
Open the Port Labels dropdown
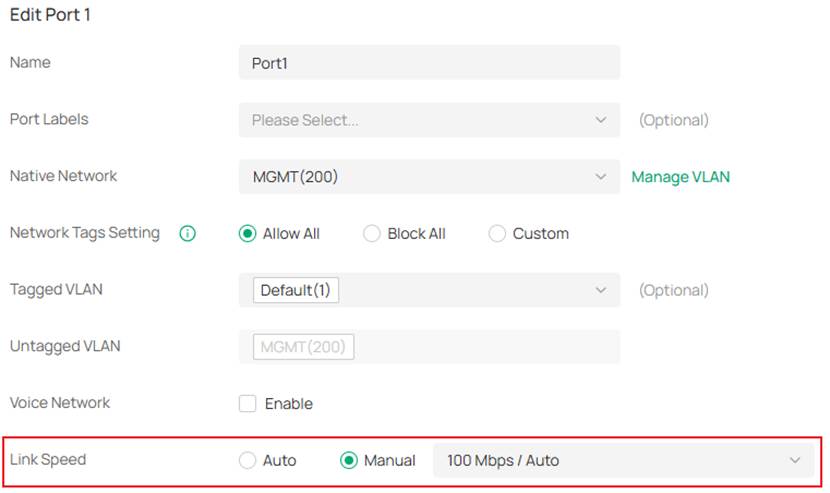coord(420,120)
